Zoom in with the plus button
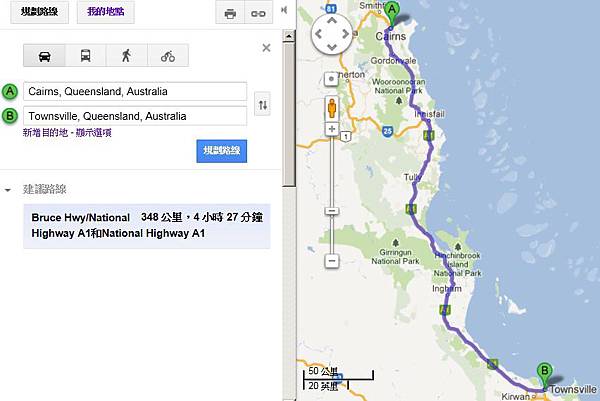600x401 pixels. coord(332,129)
